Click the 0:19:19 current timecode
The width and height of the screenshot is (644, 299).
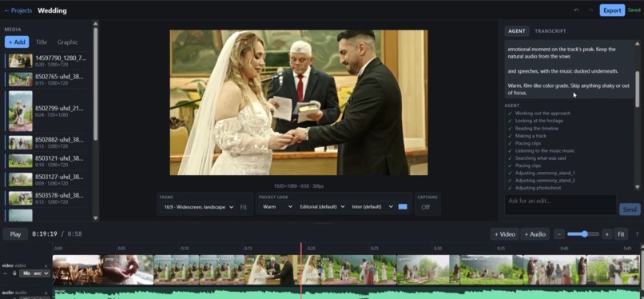coord(45,234)
